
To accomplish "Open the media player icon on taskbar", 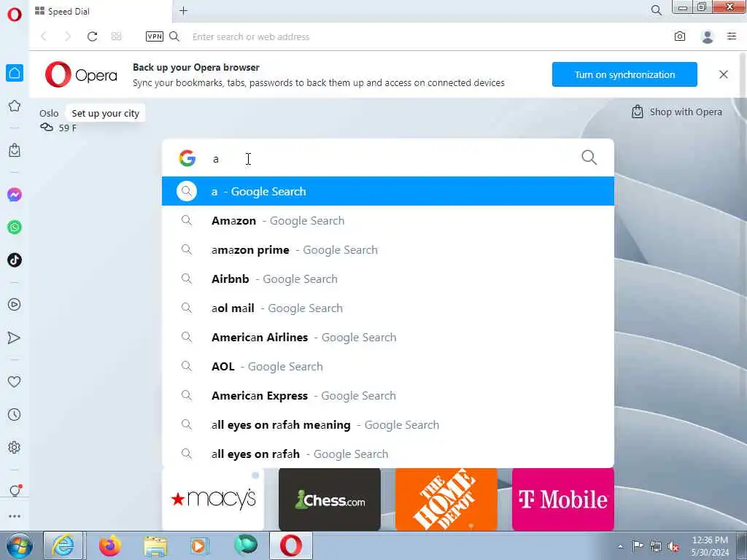I will (200, 545).
